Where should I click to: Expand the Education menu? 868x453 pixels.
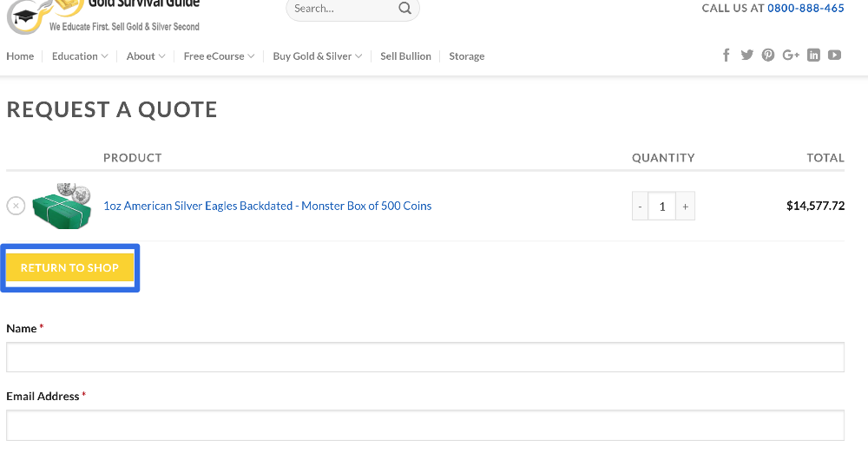tap(80, 56)
